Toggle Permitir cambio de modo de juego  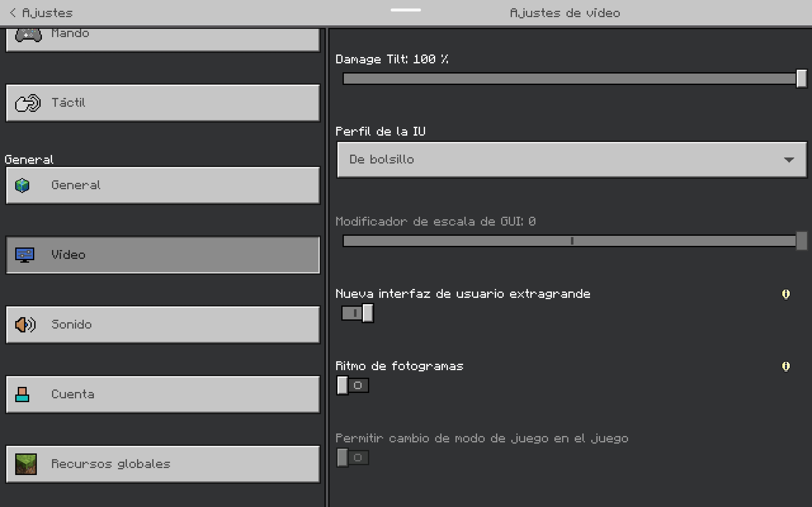pyautogui.click(x=352, y=457)
